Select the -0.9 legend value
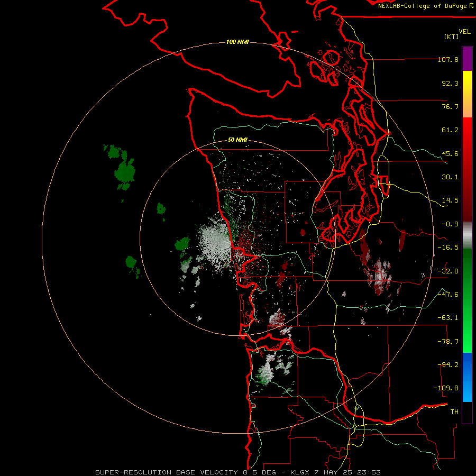The height and width of the screenshot is (476, 476). coord(450,224)
